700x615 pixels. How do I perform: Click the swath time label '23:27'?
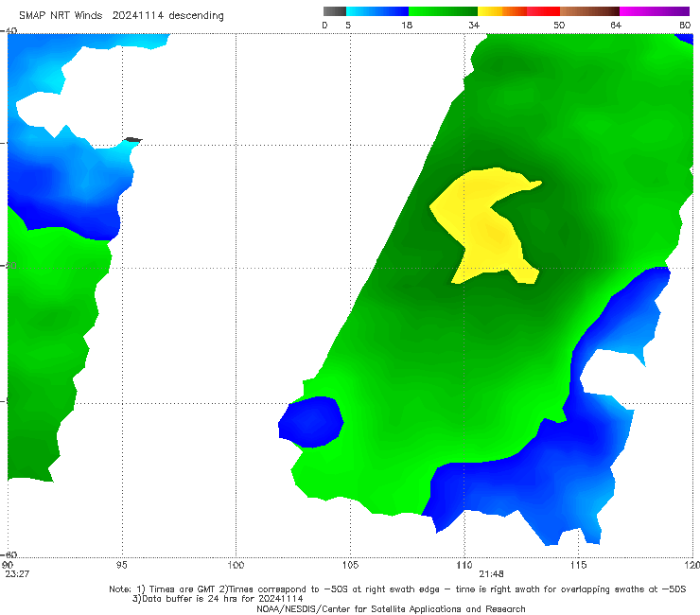click(17, 574)
